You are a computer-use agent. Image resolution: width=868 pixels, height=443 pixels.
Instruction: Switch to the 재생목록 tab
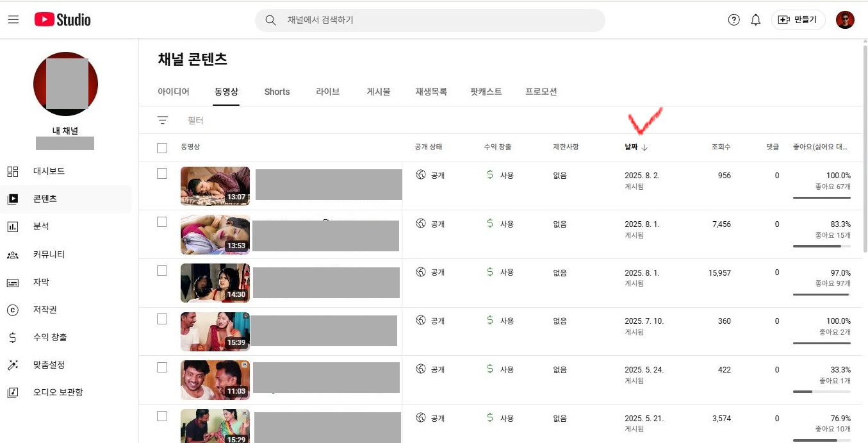(x=430, y=92)
